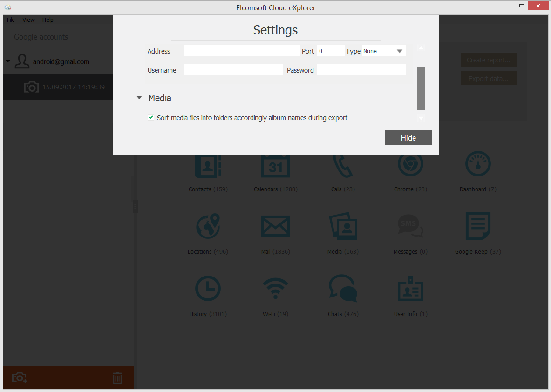Screen dimensions: 551x392
Task: Click the trash delete icon
Action: pos(117,378)
